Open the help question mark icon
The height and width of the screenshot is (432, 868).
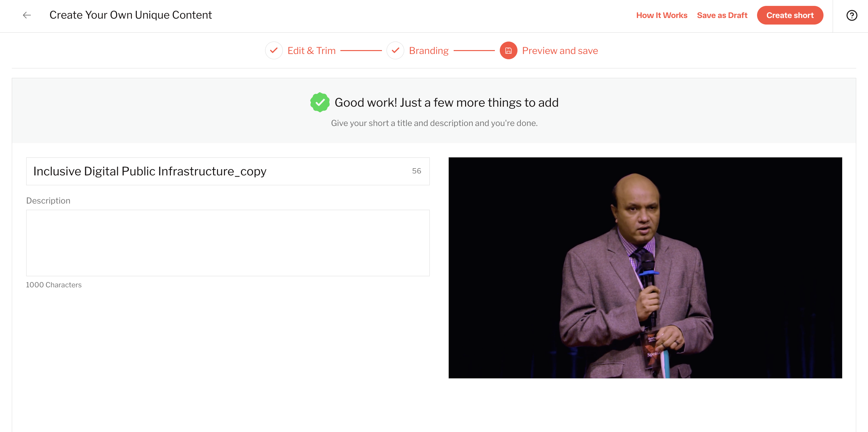click(x=852, y=15)
